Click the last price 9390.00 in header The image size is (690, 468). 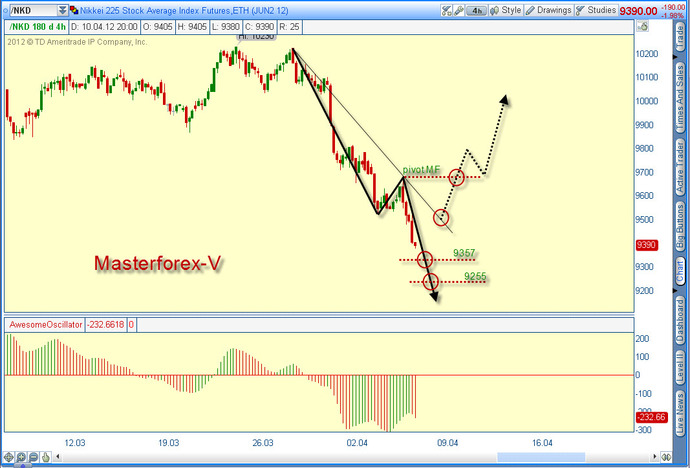pyautogui.click(x=638, y=11)
